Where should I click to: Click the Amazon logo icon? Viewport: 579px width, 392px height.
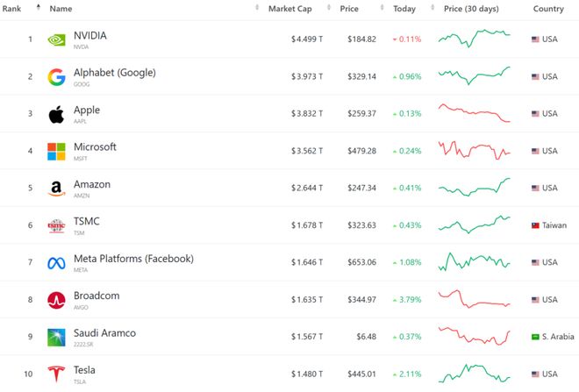pyautogui.click(x=57, y=189)
